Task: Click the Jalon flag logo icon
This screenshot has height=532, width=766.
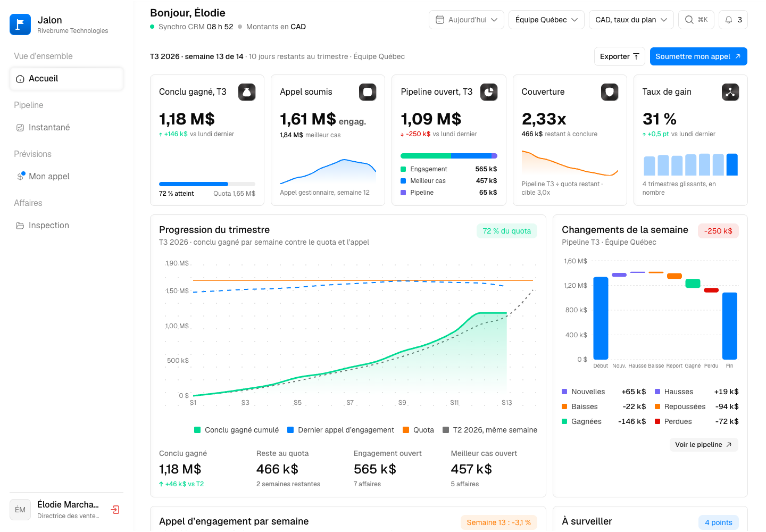Action: point(20,24)
